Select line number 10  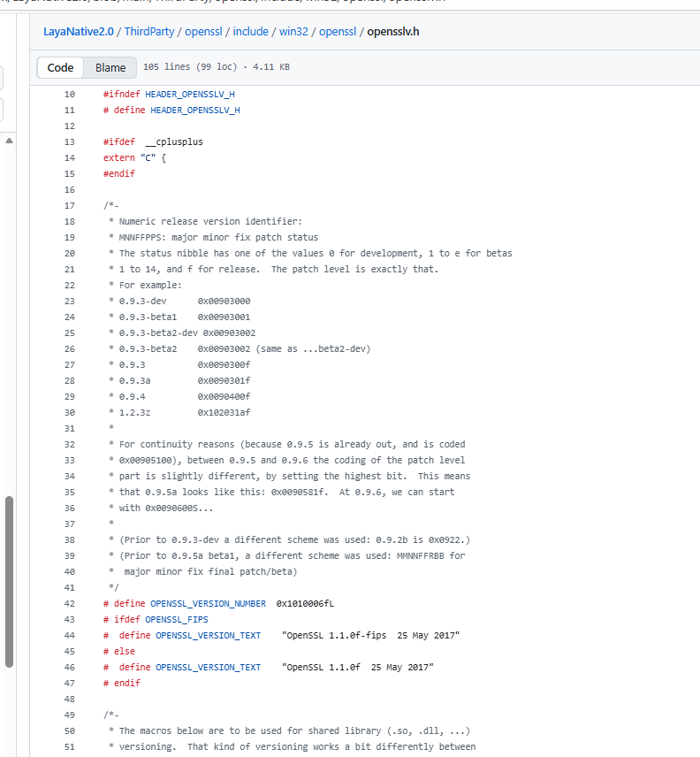pyautogui.click(x=70, y=94)
